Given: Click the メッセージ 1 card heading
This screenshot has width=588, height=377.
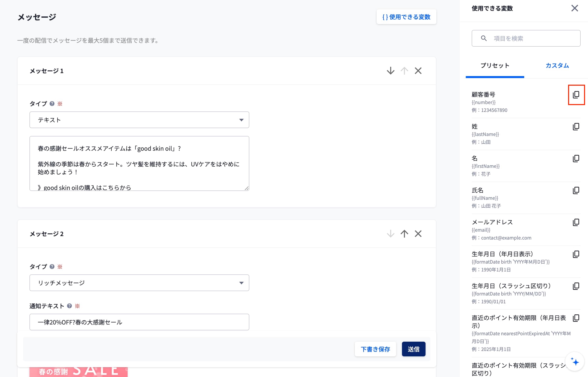Looking at the screenshot, I should point(47,71).
